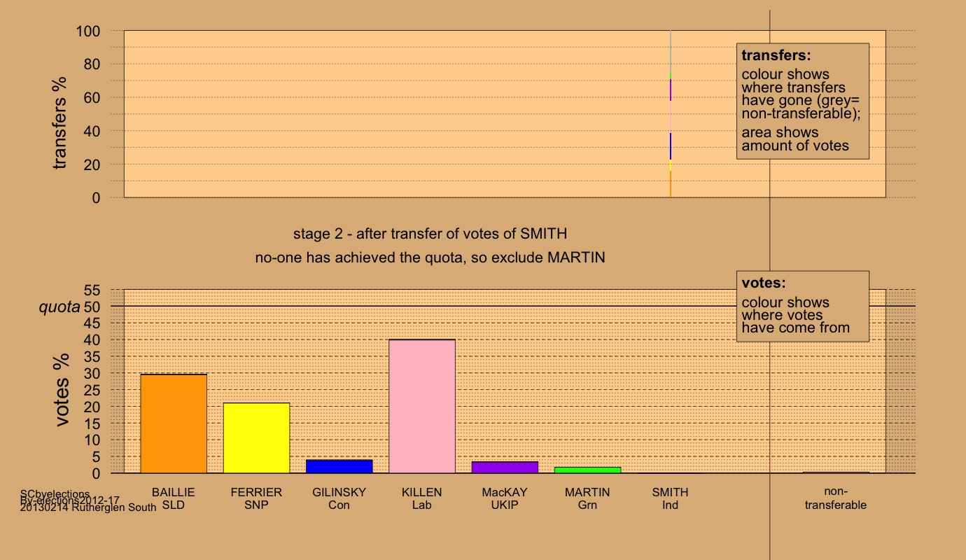Click the non-transferable column label
This screenshot has height=560, width=966.
(x=836, y=498)
